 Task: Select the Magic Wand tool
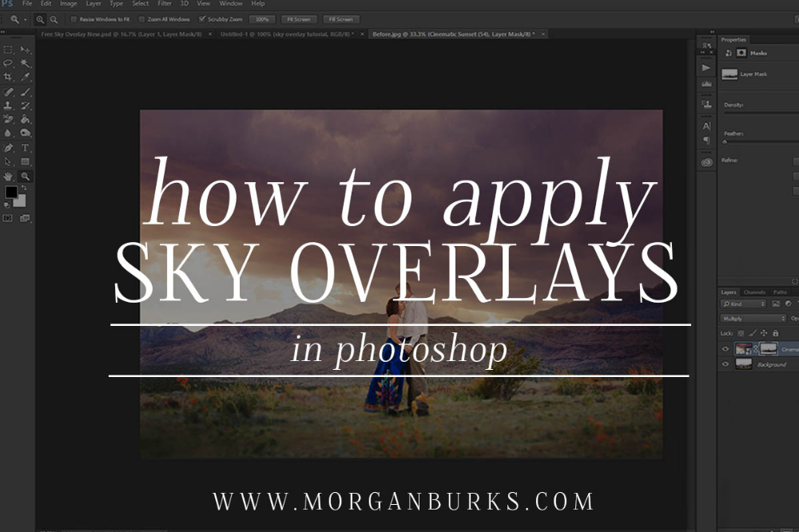click(x=25, y=63)
